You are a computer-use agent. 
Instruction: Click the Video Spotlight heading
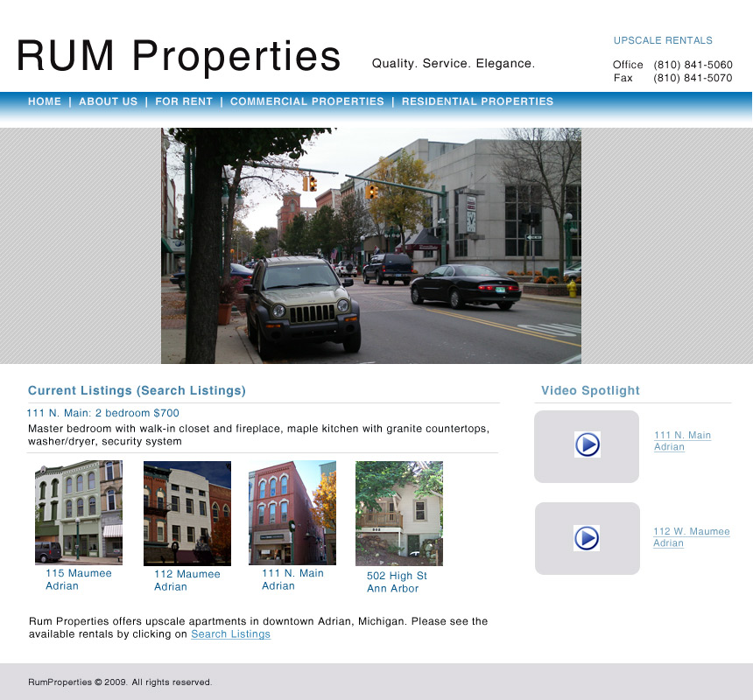(x=590, y=390)
